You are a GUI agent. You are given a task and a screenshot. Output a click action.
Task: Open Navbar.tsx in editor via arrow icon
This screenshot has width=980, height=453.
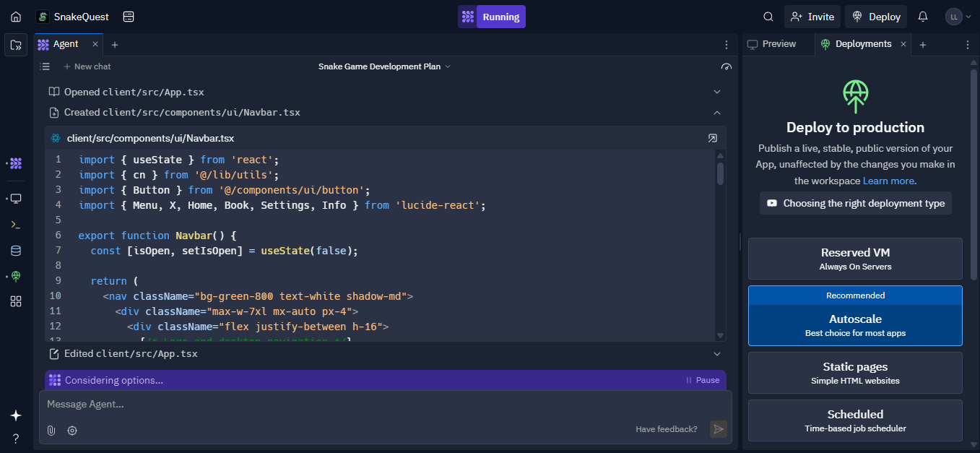(713, 138)
